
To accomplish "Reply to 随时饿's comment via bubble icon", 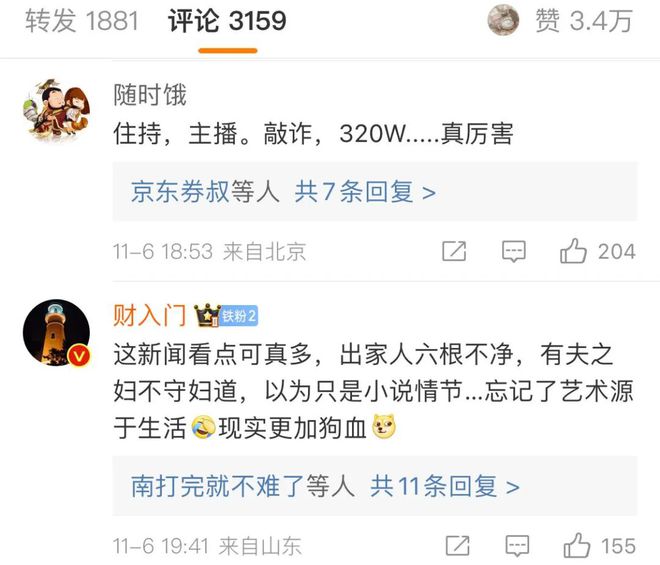I will pyautogui.click(x=514, y=251).
